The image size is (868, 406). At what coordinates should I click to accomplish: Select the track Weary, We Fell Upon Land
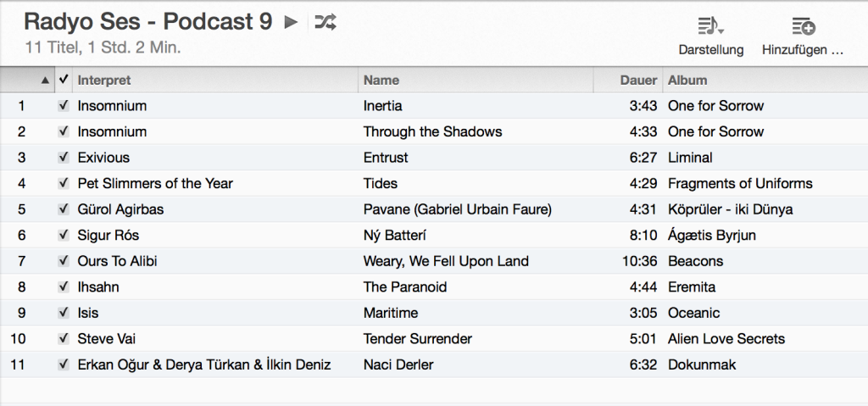446,261
